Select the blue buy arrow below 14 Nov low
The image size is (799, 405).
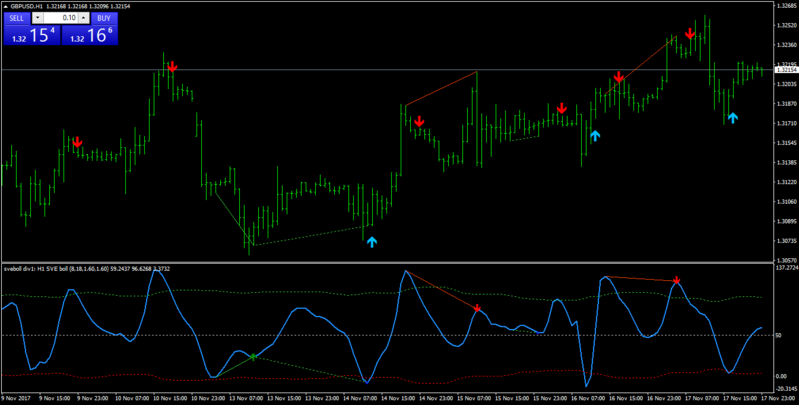pos(372,242)
